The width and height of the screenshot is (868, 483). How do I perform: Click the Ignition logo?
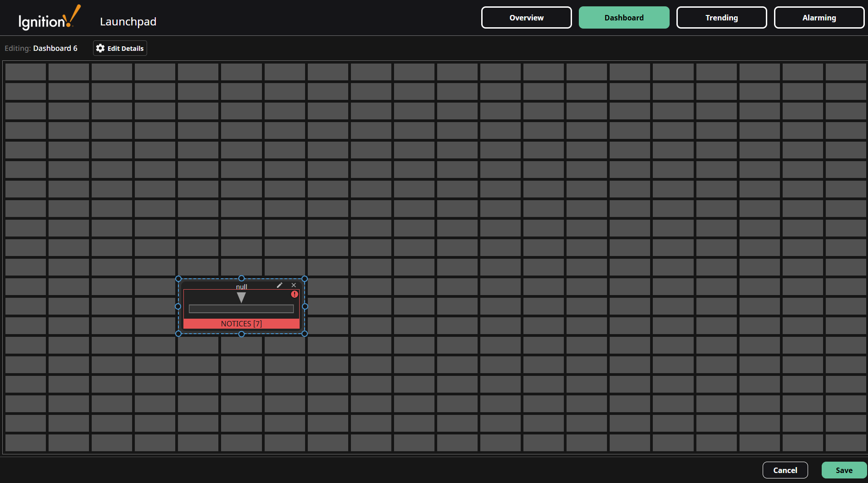pos(48,17)
